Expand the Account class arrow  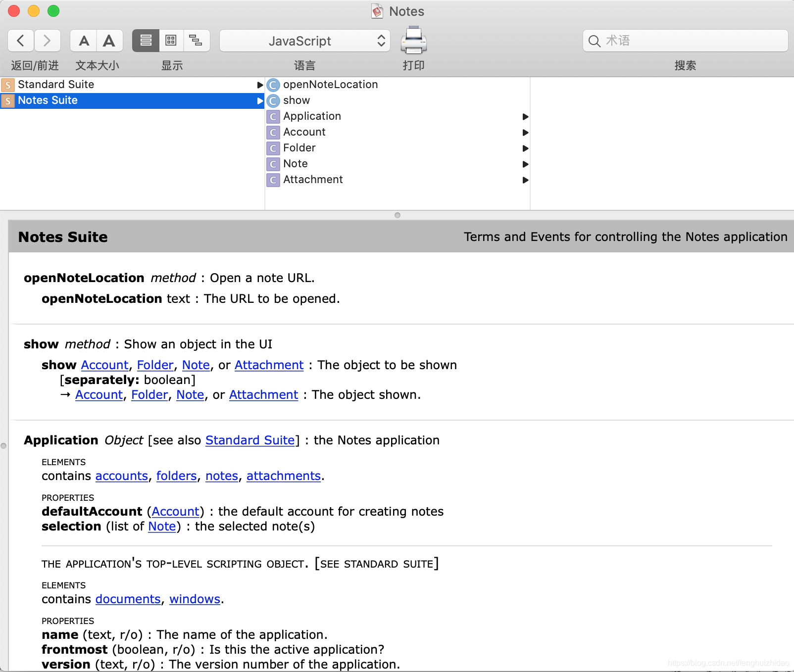point(525,133)
